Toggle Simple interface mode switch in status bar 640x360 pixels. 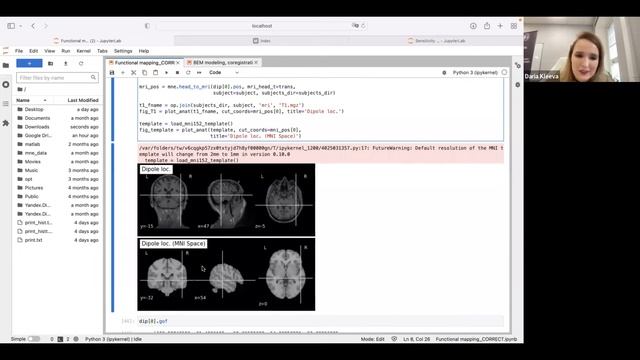34,339
